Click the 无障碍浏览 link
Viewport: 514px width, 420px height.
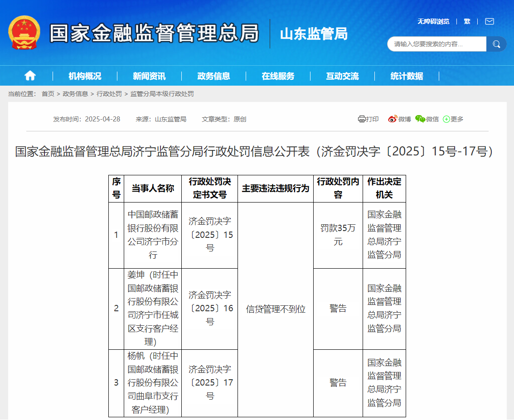pos(433,22)
